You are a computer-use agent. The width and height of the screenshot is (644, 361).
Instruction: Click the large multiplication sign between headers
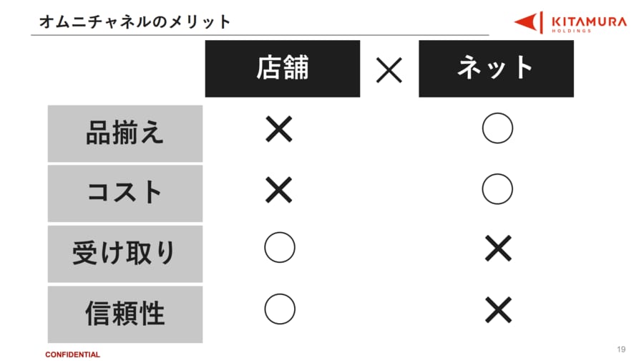tap(389, 69)
